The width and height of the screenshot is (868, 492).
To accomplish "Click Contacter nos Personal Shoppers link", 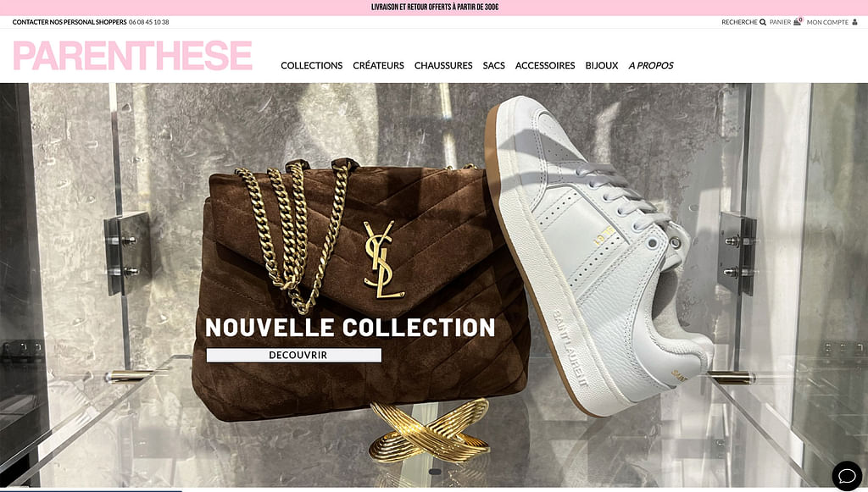I will [x=70, y=22].
